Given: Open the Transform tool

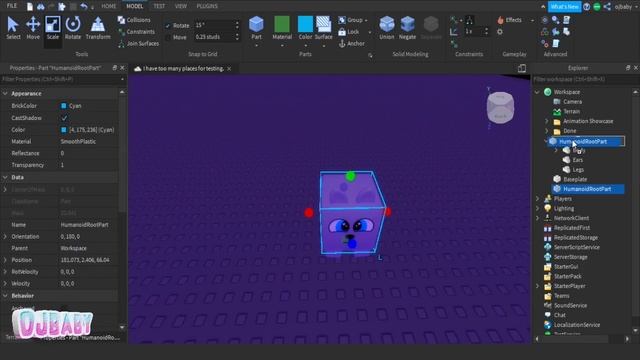Looking at the screenshot, I should (98, 28).
